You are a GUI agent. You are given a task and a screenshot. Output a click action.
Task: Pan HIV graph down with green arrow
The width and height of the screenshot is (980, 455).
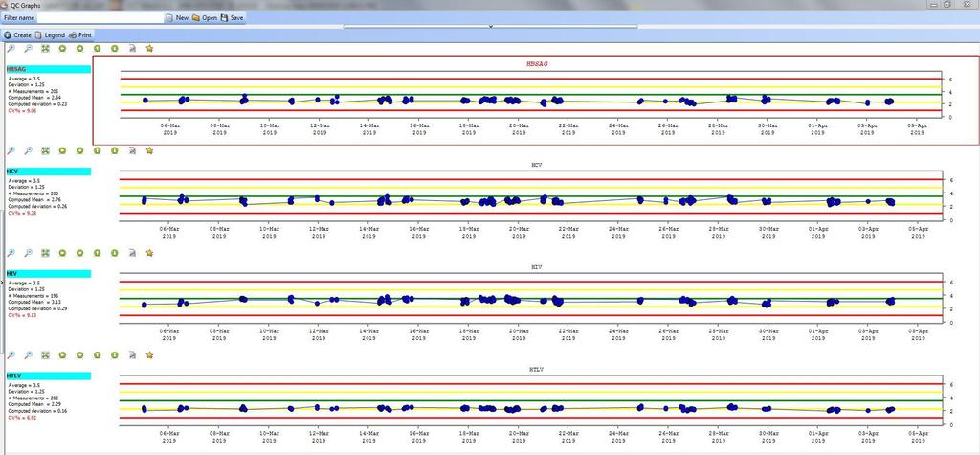pos(115,253)
